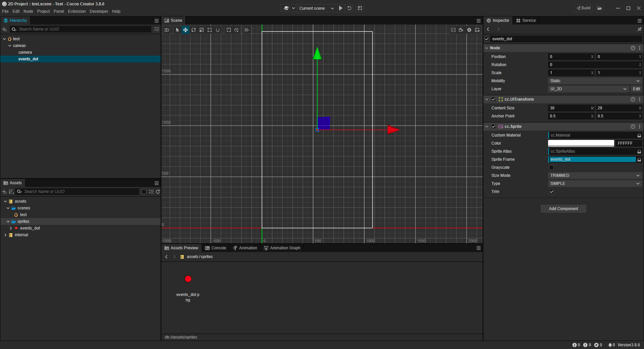Toggle the 2D view mode button
This screenshot has height=349, width=644.
tap(167, 30)
